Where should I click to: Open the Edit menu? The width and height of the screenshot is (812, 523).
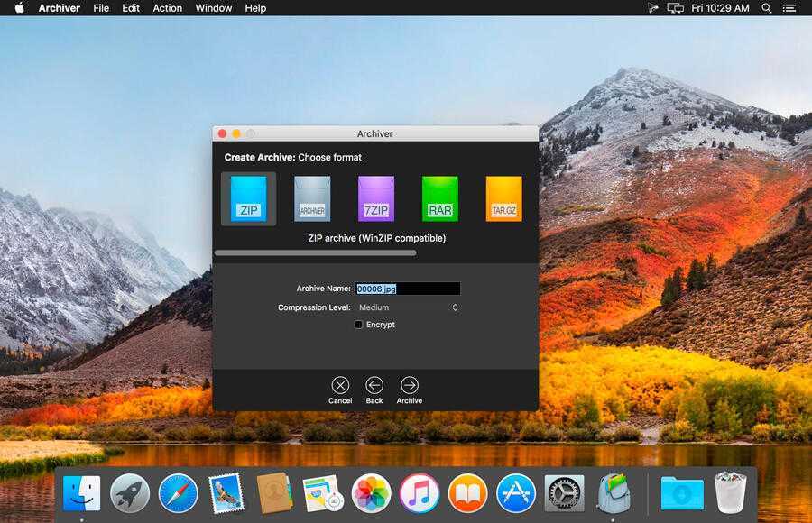131,8
